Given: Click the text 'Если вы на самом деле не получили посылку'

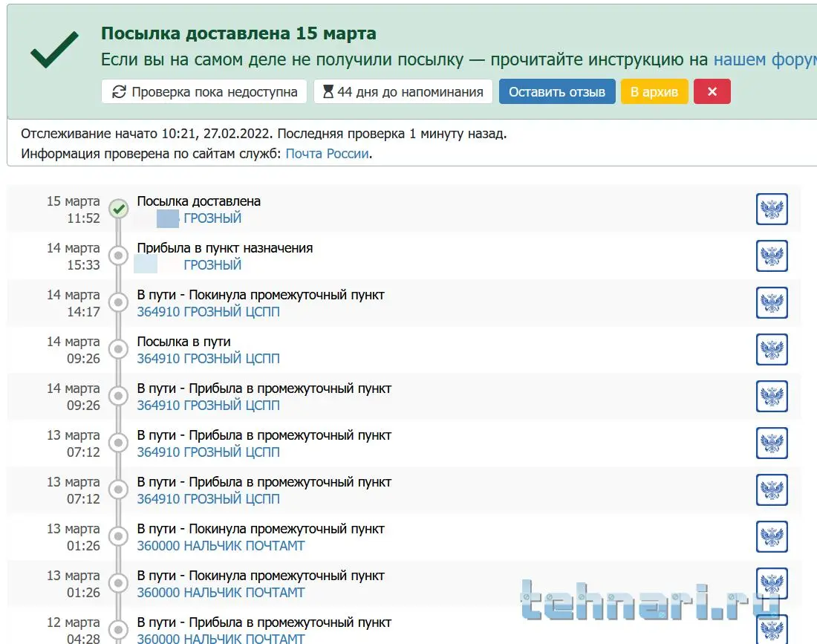Looking at the screenshot, I should point(282,59).
